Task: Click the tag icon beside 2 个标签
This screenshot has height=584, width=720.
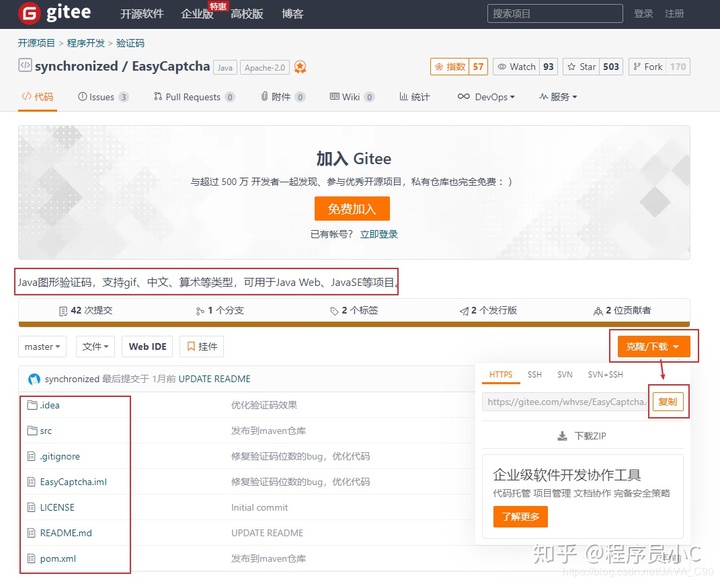Action: click(x=334, y=311)
